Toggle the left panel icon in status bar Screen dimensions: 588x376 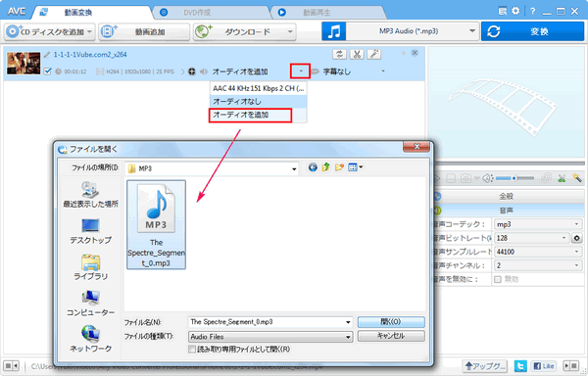point(11,365)
